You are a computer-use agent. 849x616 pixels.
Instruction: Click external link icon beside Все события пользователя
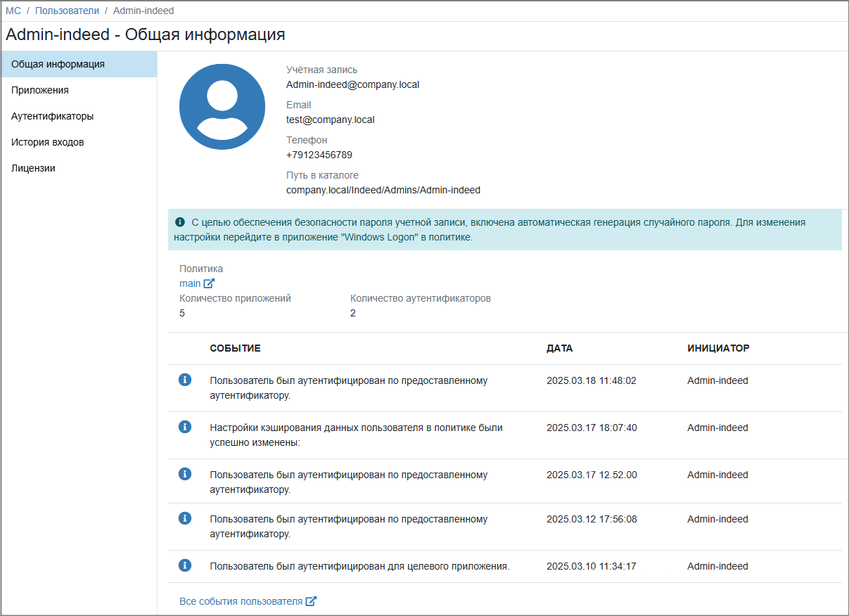point(311,601)
